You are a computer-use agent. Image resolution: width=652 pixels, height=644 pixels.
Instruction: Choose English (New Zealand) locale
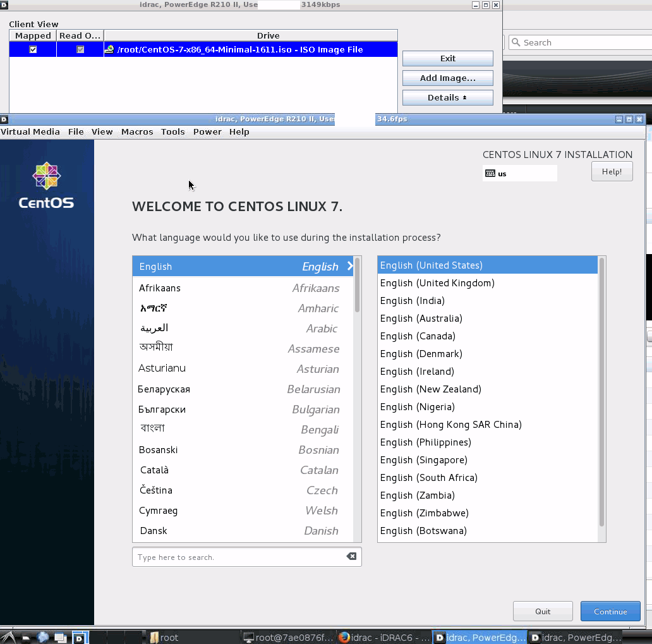pos(487,389)
